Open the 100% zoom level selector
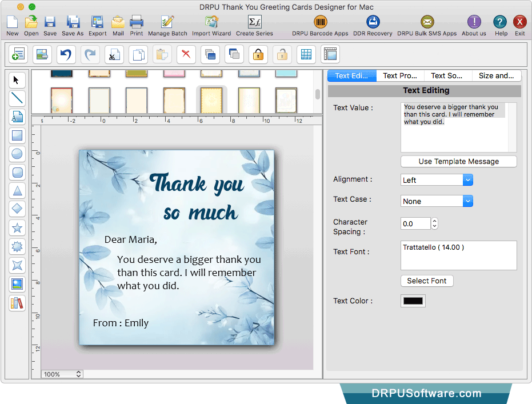The width and height of the screenshot is (532, 404). tap(63, 374)
